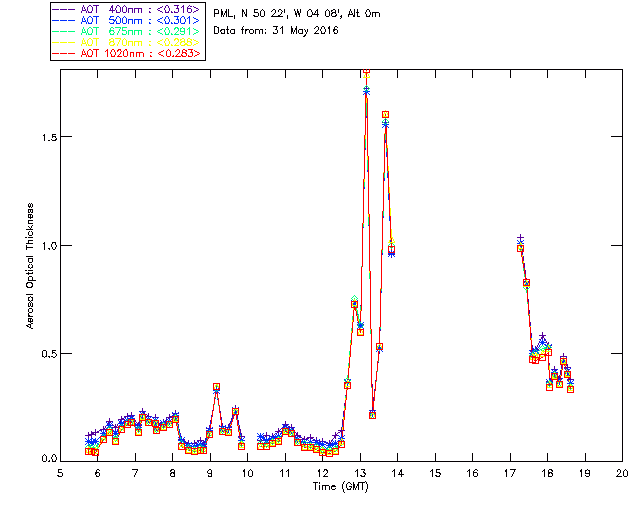Click the x-axis tick label 16
This screenshot has height=512, width=640.
pyautogui.click(x=472, y=473)
